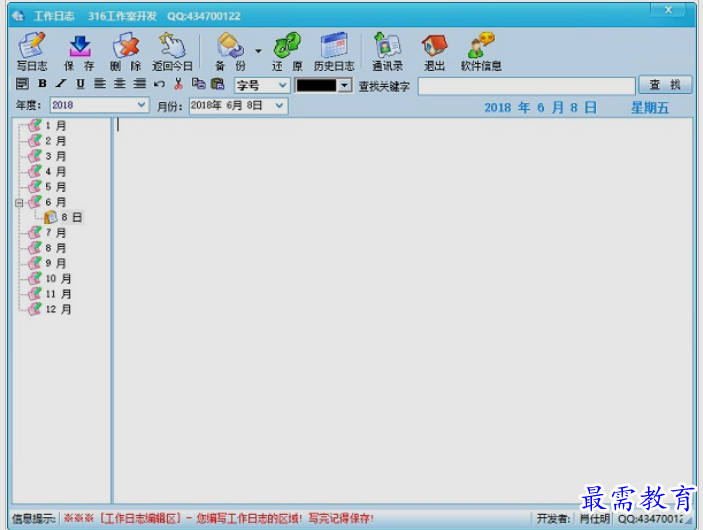Screen dimensions: 703x530
Task: Open the backup dropdown arrow beside 备份
Action: [x=258, y=51]
